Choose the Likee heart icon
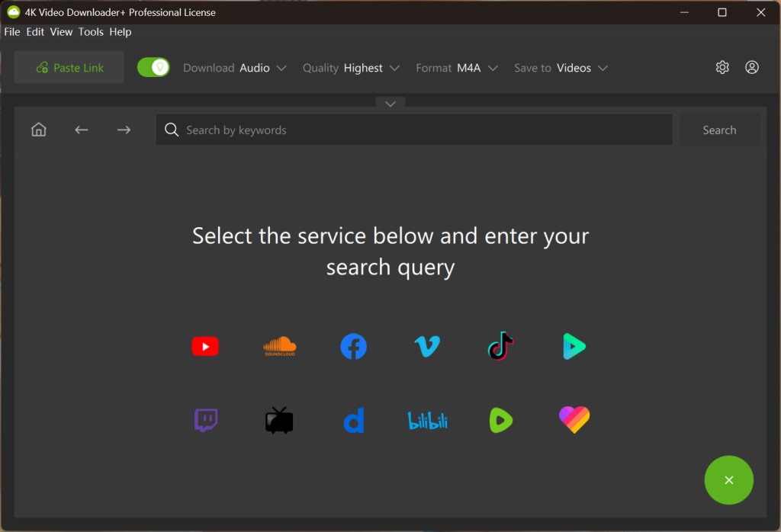 [x=574, y=419]
